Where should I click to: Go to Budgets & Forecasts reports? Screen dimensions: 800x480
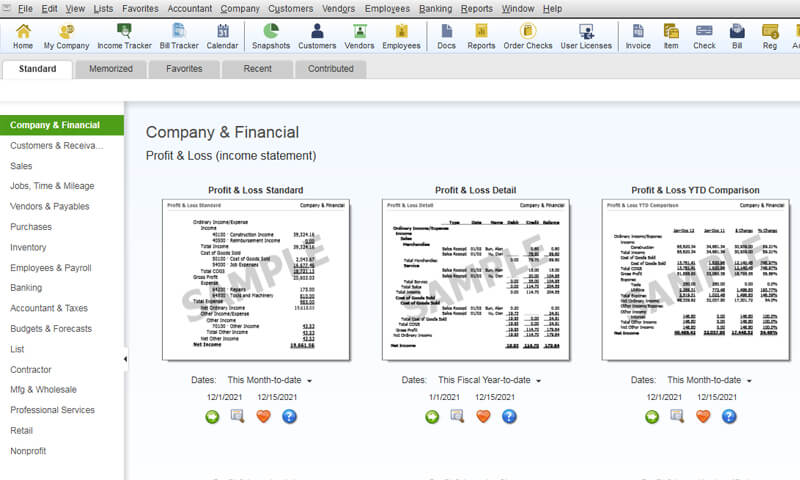(50, 329)
